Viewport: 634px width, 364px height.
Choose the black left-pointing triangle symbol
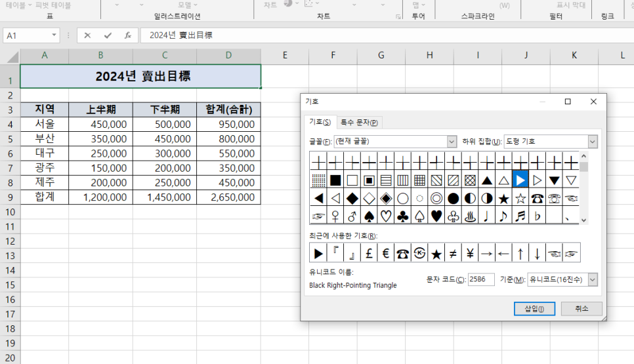pos(318,198)
